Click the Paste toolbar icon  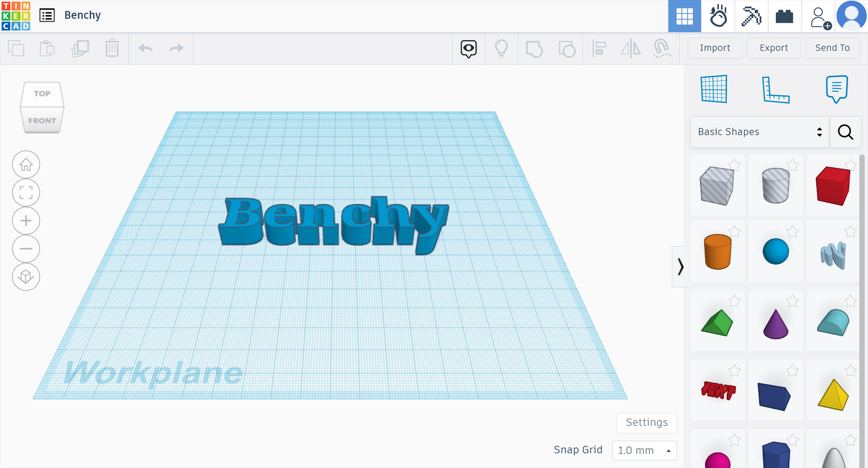pos(48,48)
